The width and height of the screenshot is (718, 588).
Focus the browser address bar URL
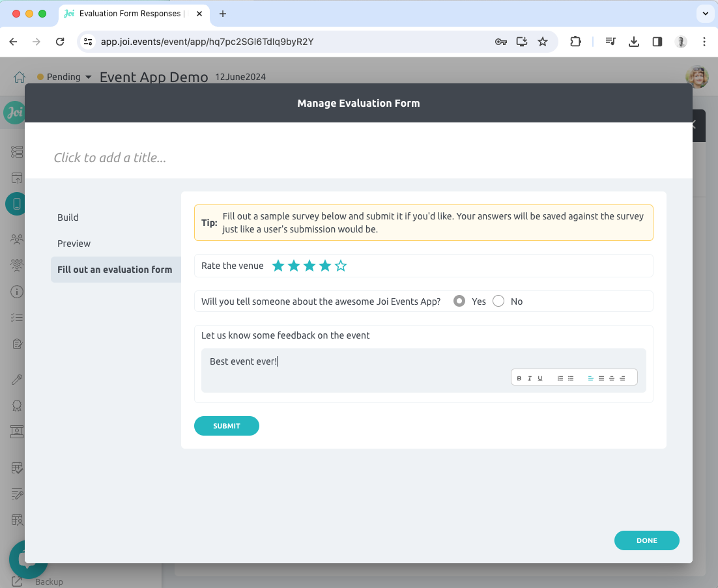tap(207, 42)
